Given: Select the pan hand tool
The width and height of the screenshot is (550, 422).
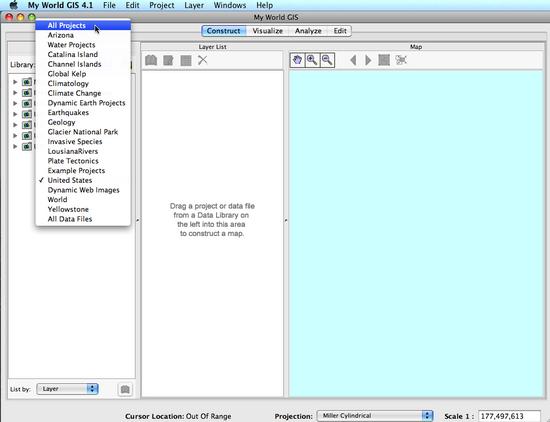Looking at the screenshot, I should pyautogui.click(x=297, y=60).
